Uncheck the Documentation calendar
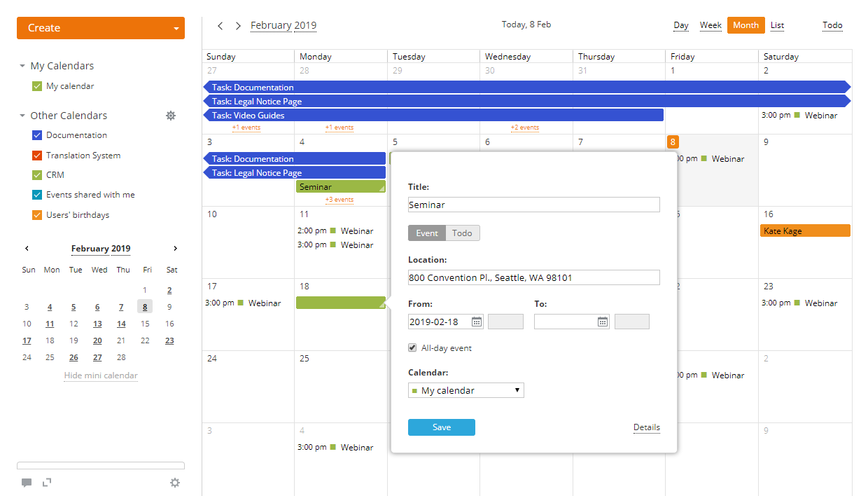This screenshot has width=868, height=496. point(36,135)
